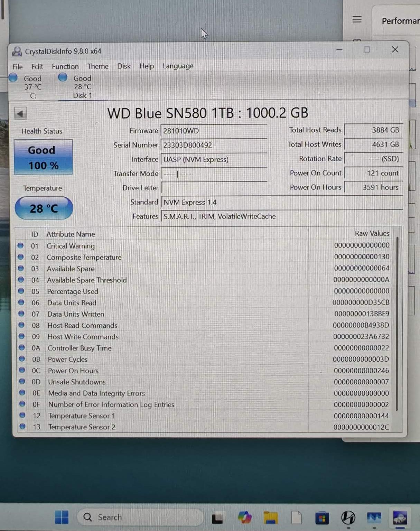This screenshot has height=531, width=420.
Task: Click the status dot of Unsafe Shutdowns row
Action: point(22,381)
